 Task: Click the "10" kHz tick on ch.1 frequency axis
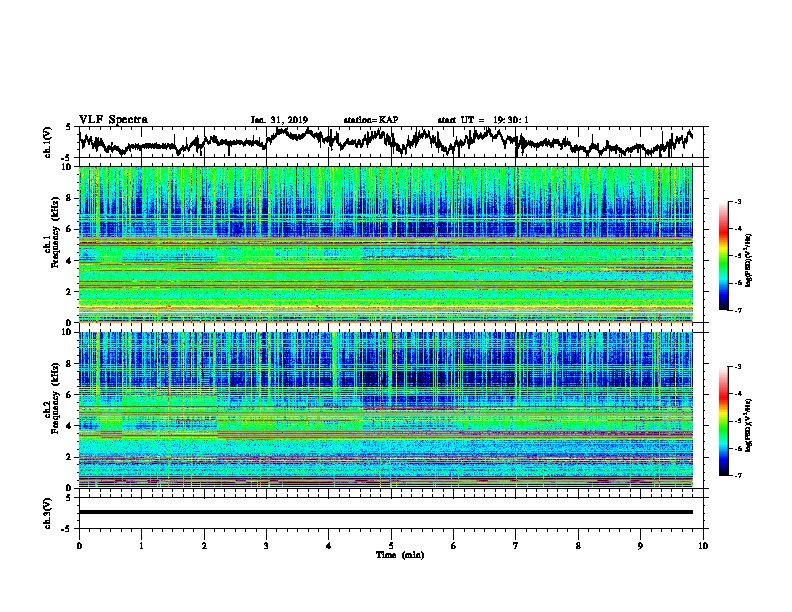(67, 167)
